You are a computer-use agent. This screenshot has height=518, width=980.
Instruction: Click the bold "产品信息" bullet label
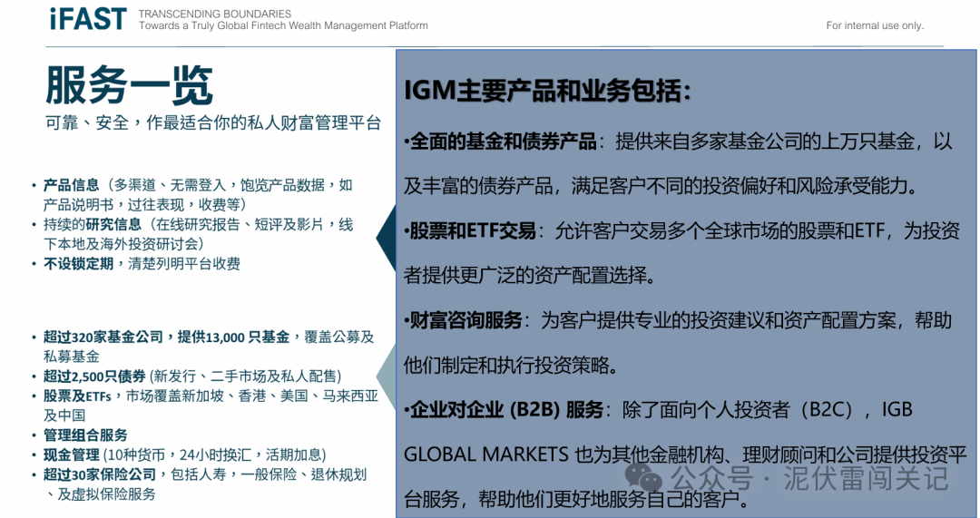point(72,185)
